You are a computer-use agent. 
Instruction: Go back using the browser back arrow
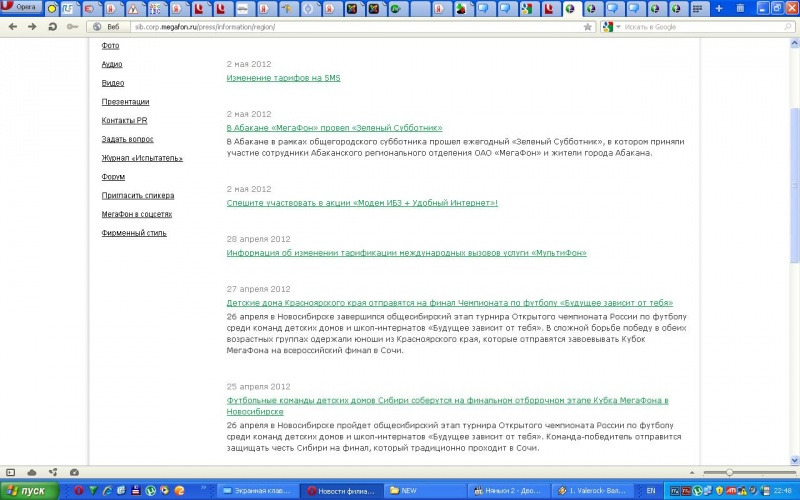13,26
